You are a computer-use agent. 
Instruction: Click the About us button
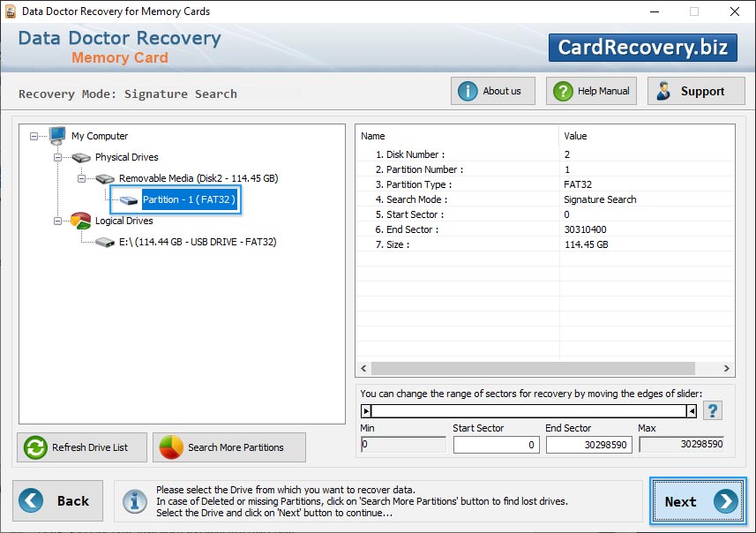[x=493, y=91]
